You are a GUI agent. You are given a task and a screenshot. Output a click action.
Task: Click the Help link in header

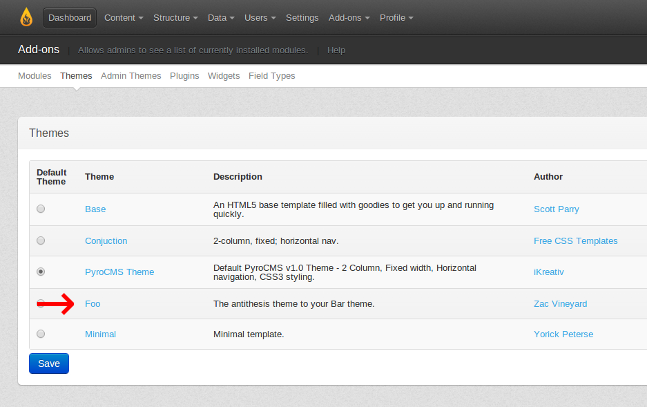(336, 50)
